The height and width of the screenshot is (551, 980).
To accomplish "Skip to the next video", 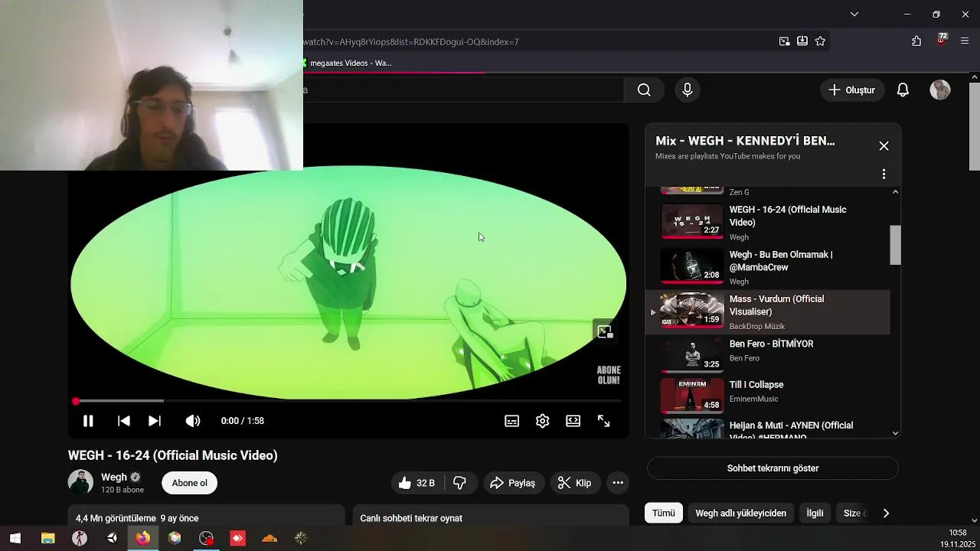I will coord(155,421).
